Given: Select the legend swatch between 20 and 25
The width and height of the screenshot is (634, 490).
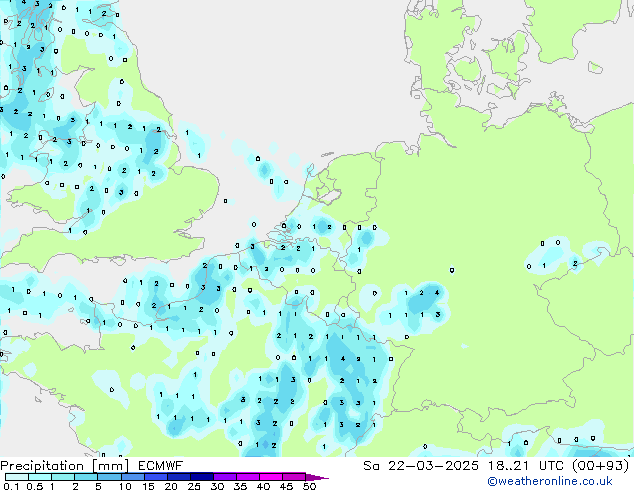Looking at the screenshot, I should coord(178,477).
